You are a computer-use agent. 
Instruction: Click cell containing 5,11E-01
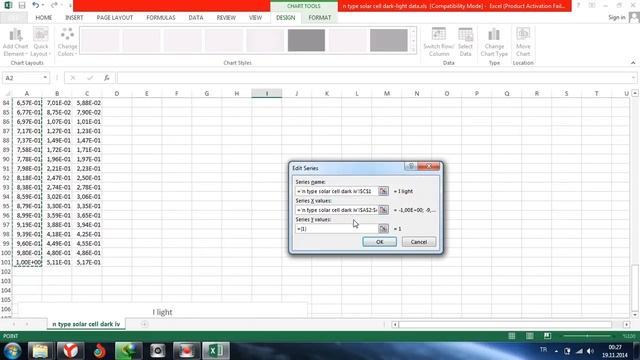click(x=57, y=262)
